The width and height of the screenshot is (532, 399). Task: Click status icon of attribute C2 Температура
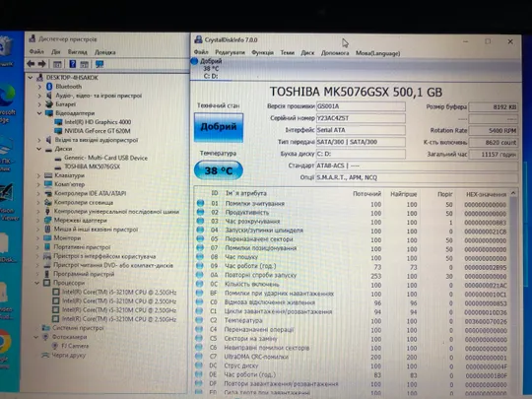pos(199,320)
